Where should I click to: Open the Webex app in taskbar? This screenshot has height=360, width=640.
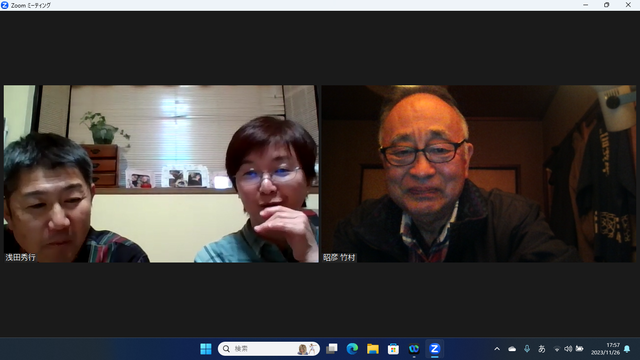click(414, 349)
